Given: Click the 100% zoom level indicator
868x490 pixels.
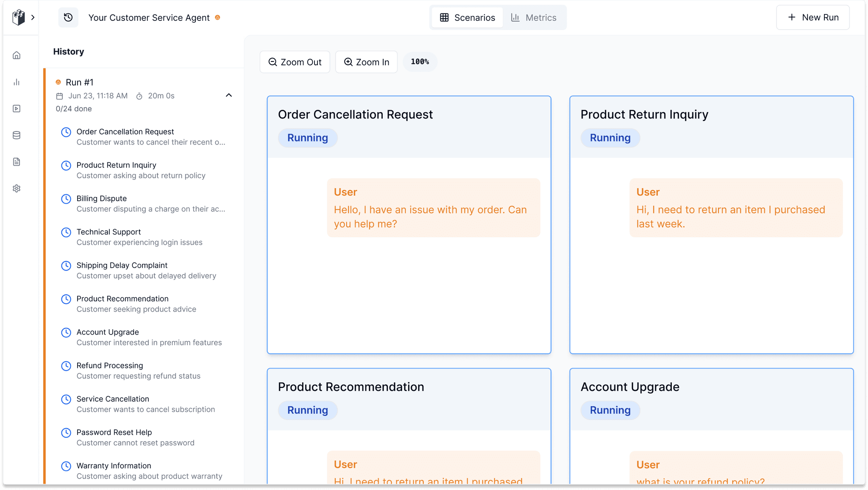Looking at the screenshot, I should point(420,62).
